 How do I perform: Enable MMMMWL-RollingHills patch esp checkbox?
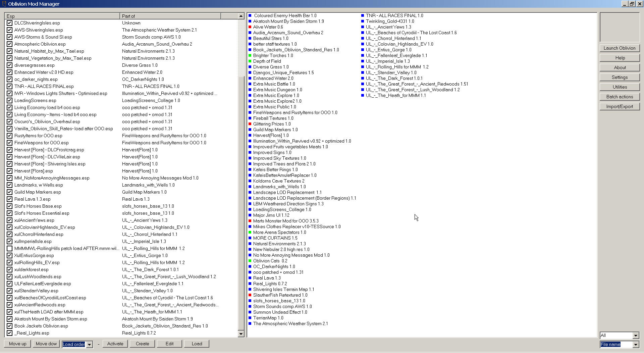click(x=9, y=248)
